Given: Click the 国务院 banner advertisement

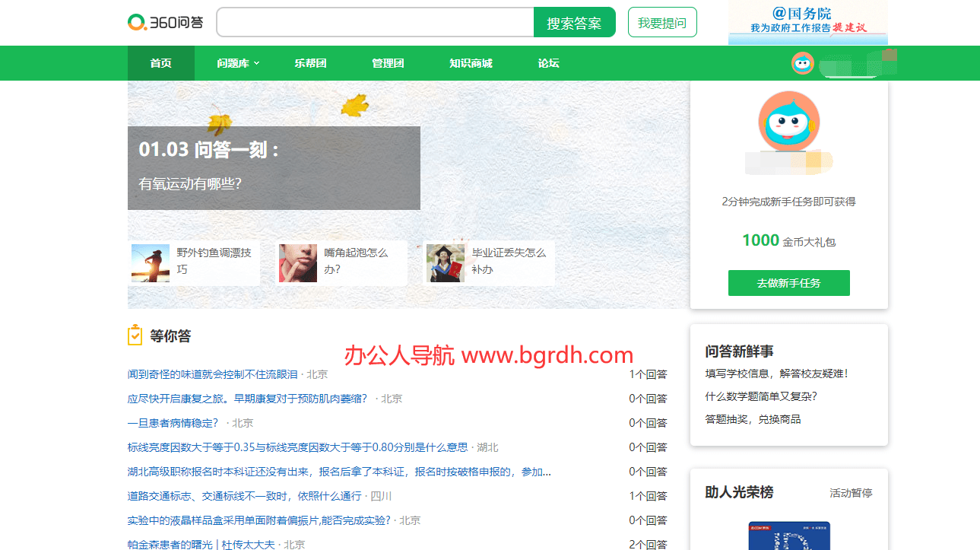Looking at the screenshot, I should [x=807, y=22].
